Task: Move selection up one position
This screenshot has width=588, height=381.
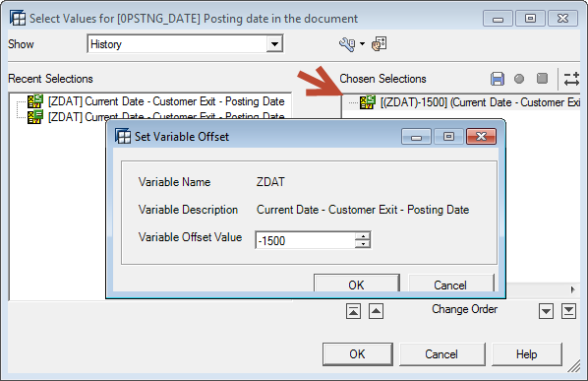Action: (x=376, y=311)
